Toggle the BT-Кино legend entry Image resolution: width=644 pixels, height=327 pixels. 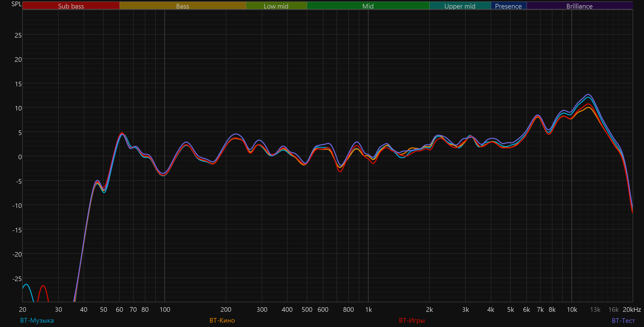[x=222, y=320]
